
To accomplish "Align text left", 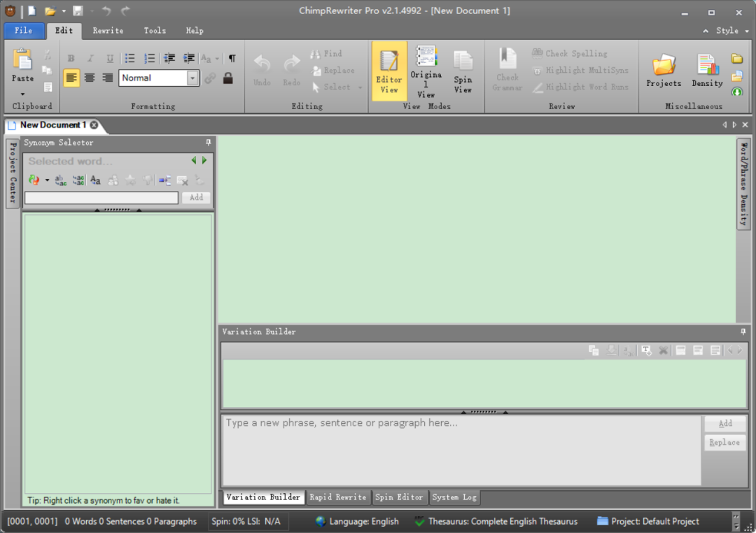I will [71, 78].
